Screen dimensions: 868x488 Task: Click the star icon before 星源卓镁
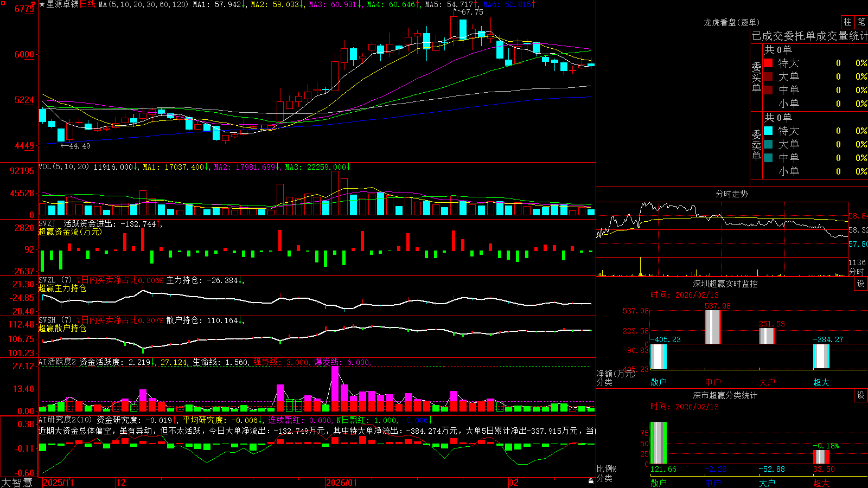[x=42, y=4]
